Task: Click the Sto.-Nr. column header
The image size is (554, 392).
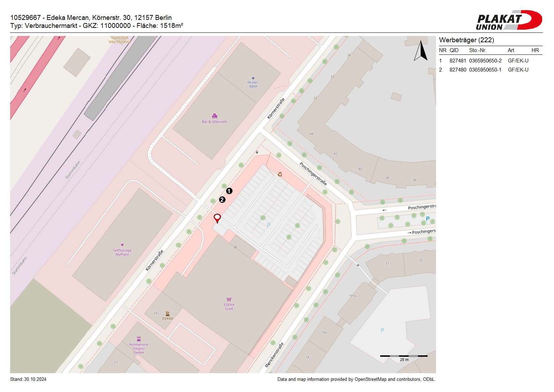Action: coord(478,50)
